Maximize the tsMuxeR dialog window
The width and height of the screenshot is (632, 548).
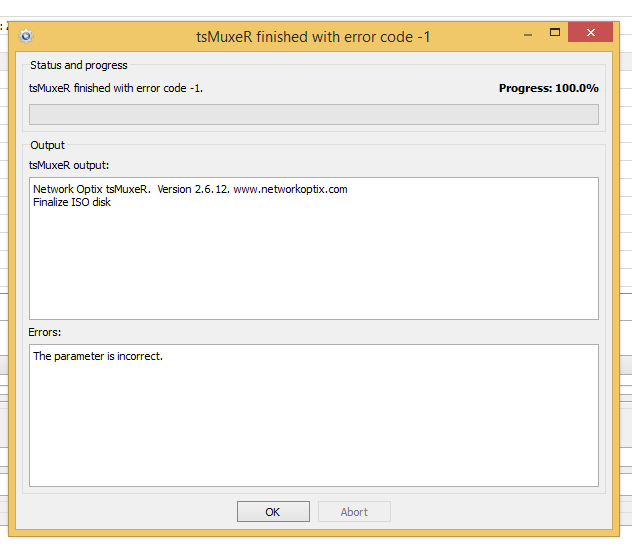(x=555, y=33)
